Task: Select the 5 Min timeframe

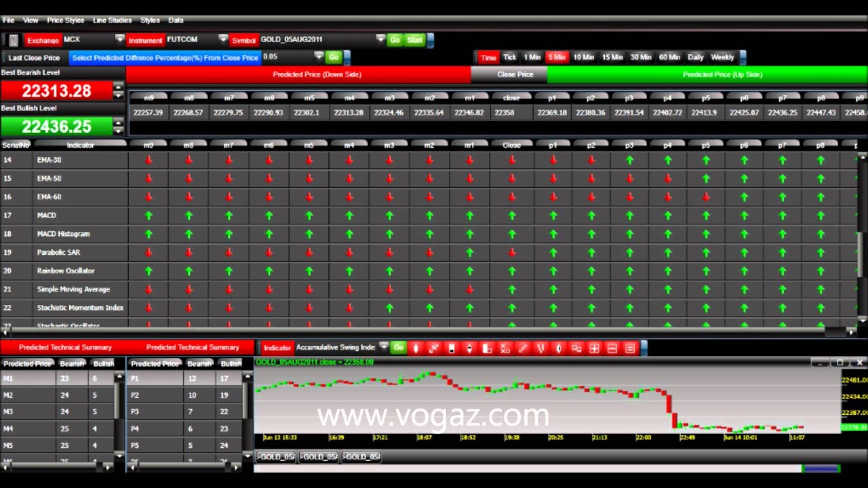Action: click(x=557, y=58)
